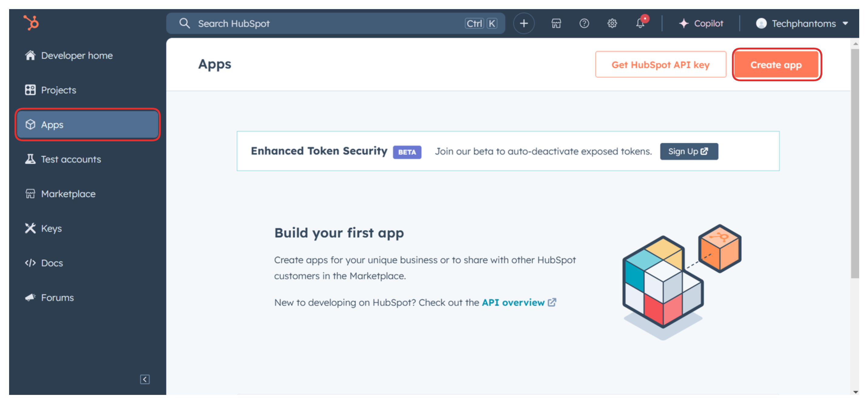Click Get HubSpot API key
The height and width of the screenshot is (404, 868).
[660, 65]
